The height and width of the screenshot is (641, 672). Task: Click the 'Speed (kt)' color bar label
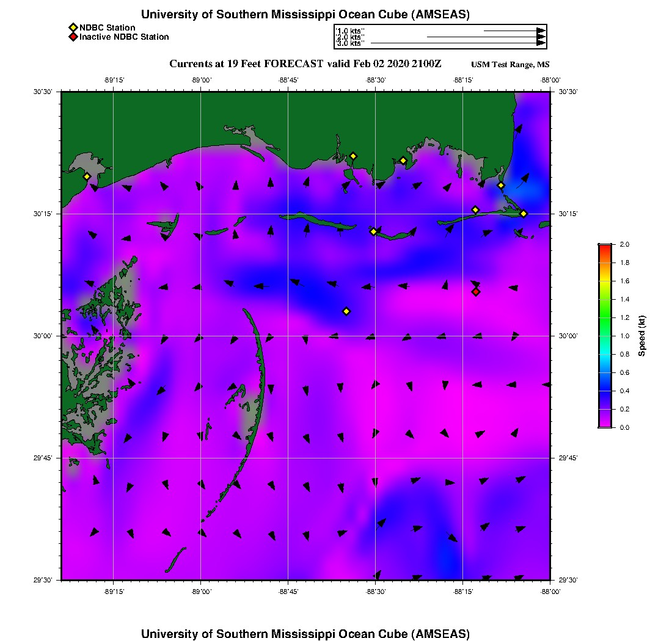coord(642,336)
